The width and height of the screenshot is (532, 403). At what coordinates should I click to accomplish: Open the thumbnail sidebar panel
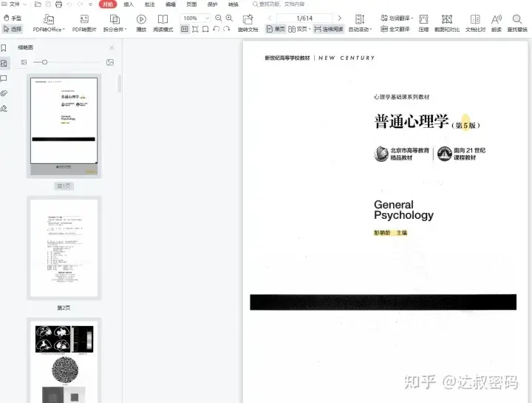(4, 63)
